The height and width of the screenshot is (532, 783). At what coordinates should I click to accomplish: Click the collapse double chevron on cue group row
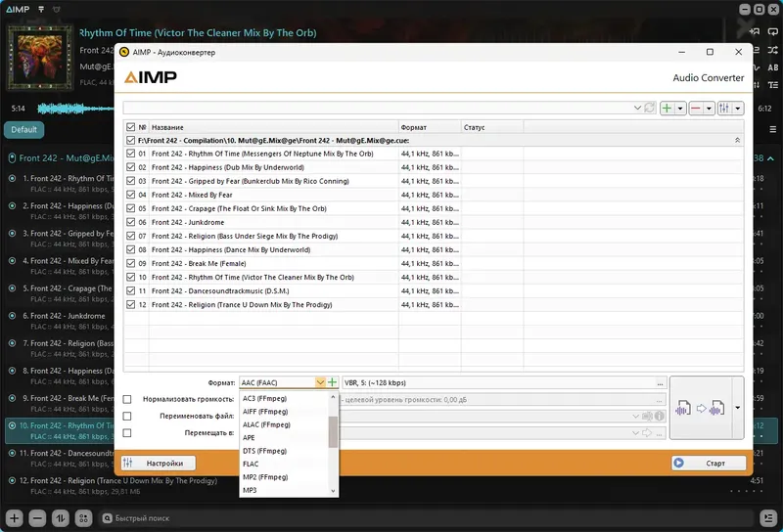point(737,141)
